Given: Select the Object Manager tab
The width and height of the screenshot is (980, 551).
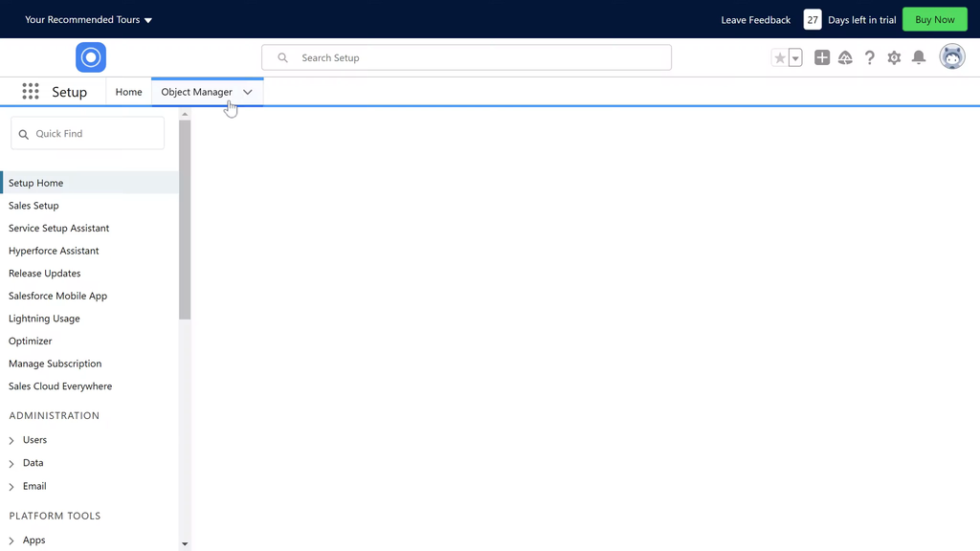Looking at the screenshot, I should tap(196, 92).
